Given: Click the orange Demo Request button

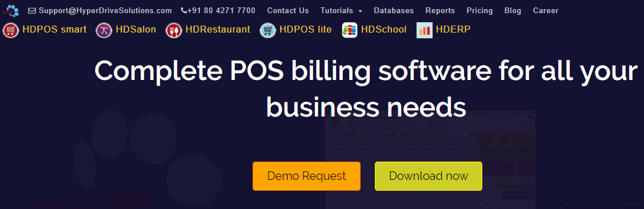Looking at the screenshot, I should (x=306, y=176).
